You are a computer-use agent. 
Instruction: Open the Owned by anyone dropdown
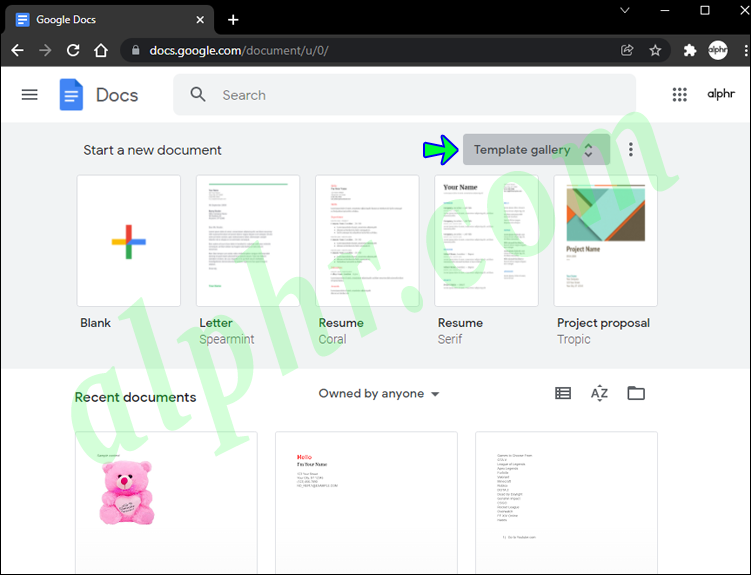pyautogui.click(x=379, y=394)
